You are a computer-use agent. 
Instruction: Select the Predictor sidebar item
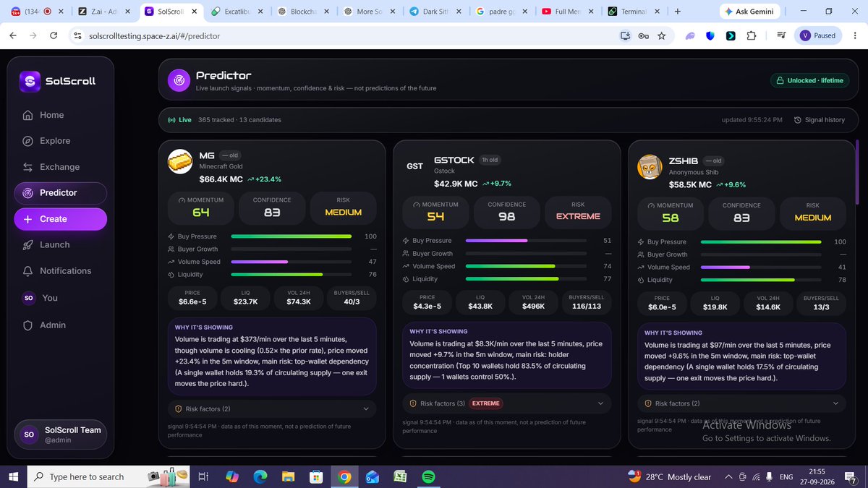pos(60,193)
